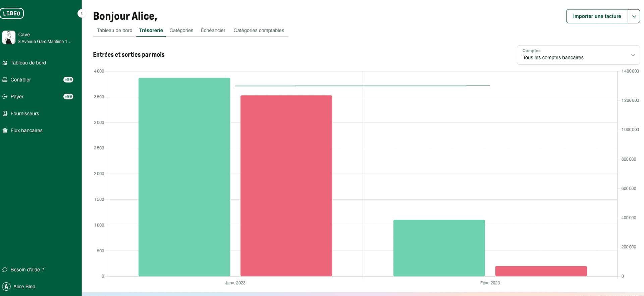The image size is (644, 296).
Task: Click the Contrôler inbox icon
Action: (x=5, y=80)
